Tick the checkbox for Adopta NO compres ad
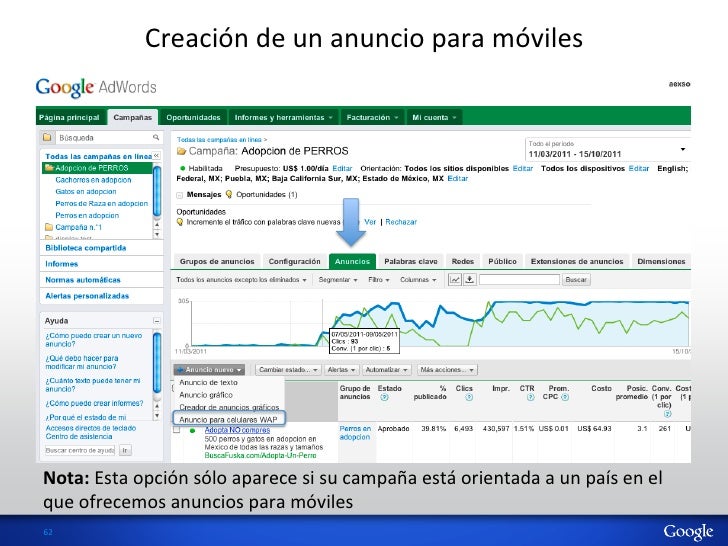 pyautogui.click(x=176, y=430)
